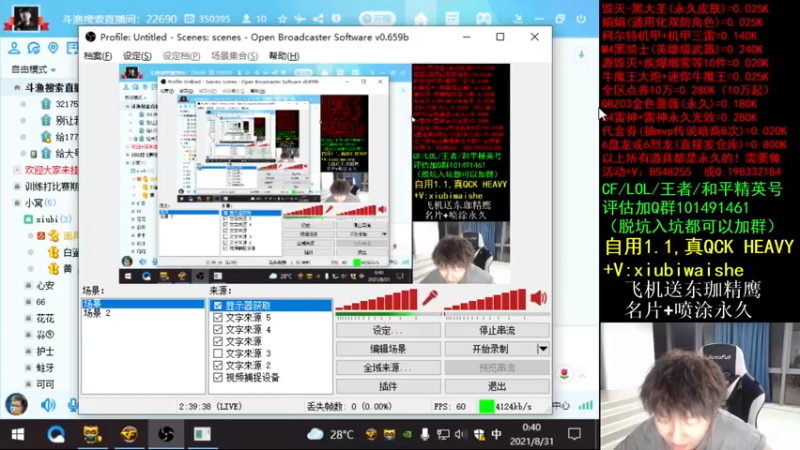Click the signal strength bars icon
800x450 pixels.
pyautogui.click(x=586, y=406)
